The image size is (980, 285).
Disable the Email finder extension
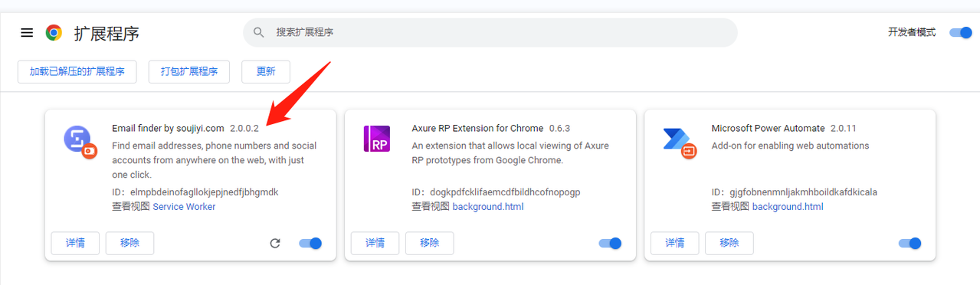[310, 244]
